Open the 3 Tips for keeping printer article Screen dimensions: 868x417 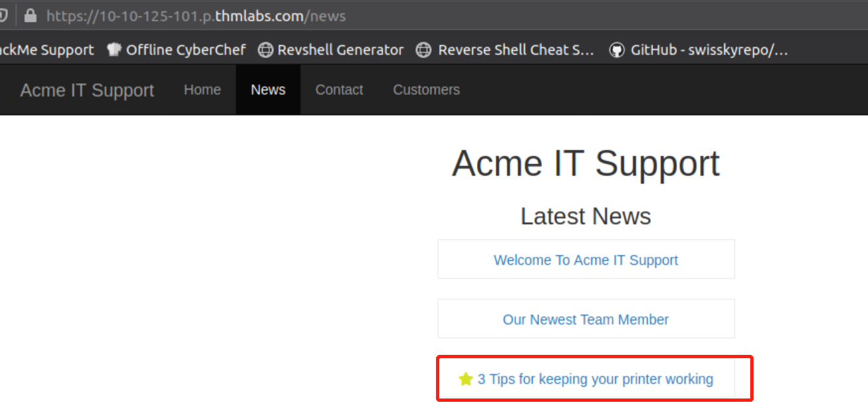point(595,379)
